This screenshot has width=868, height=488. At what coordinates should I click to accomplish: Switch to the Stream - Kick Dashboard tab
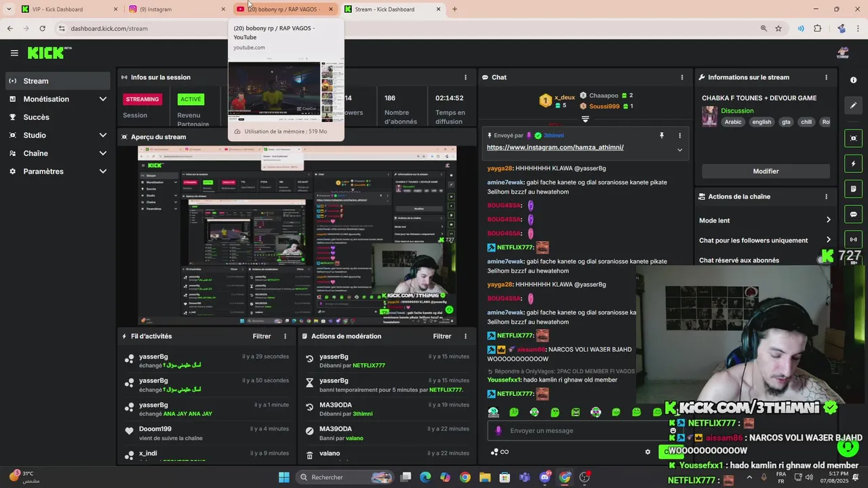(392, 9)
